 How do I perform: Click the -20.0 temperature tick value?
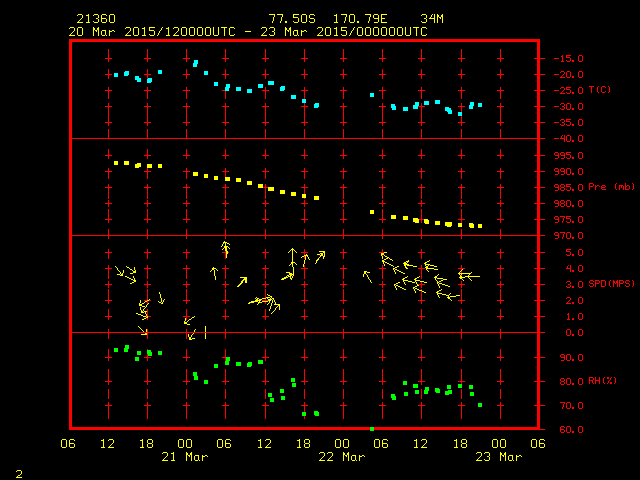click(569, 75)
